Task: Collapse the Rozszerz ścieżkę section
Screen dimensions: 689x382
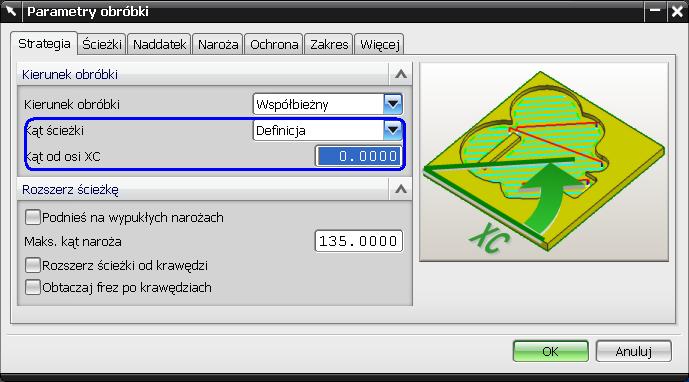Action: point(400,189)
